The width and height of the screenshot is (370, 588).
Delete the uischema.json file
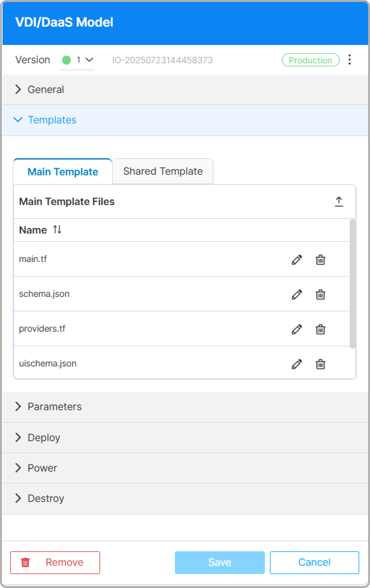point(320,364)
